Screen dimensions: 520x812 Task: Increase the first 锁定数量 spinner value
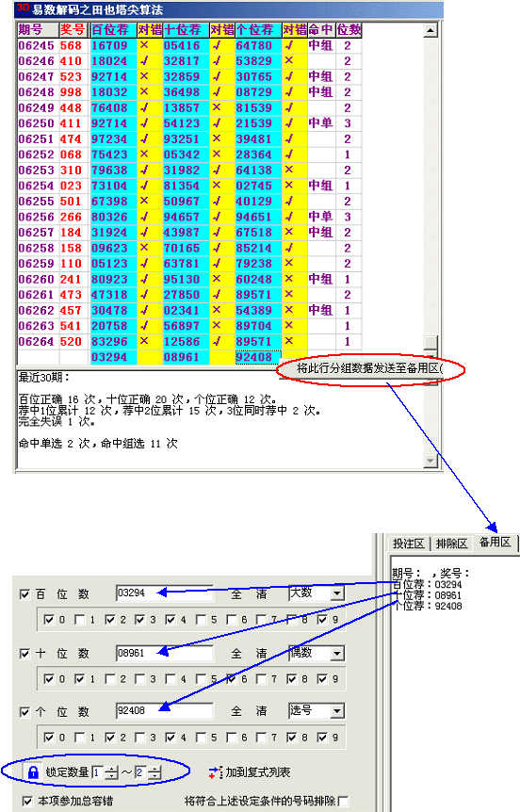pos(111,769)
